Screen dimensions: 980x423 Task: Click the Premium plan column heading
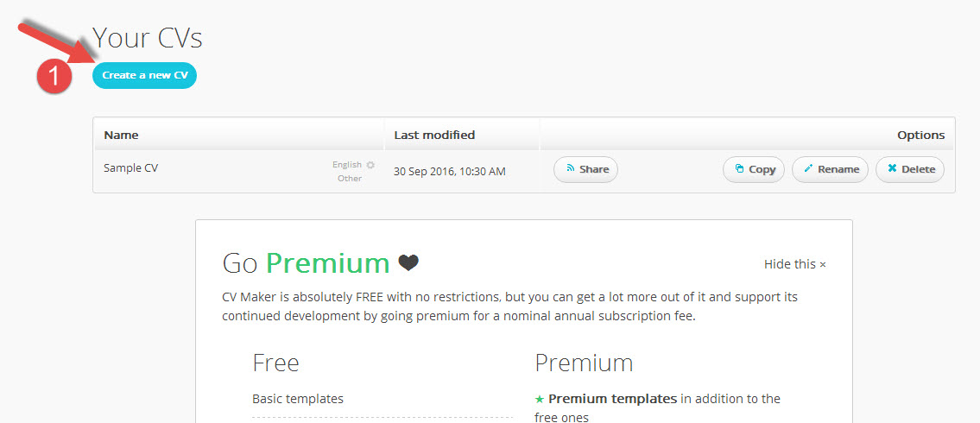coord(584,363)
